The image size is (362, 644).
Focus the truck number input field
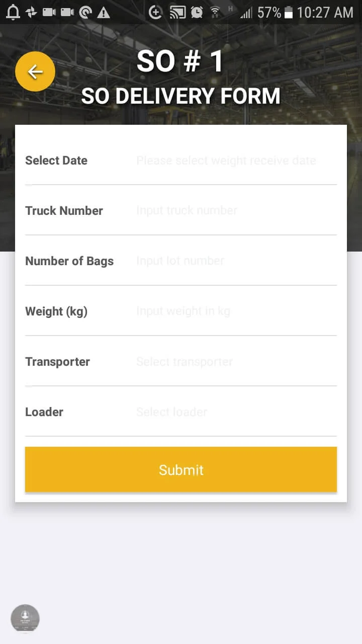coord(226,211)
